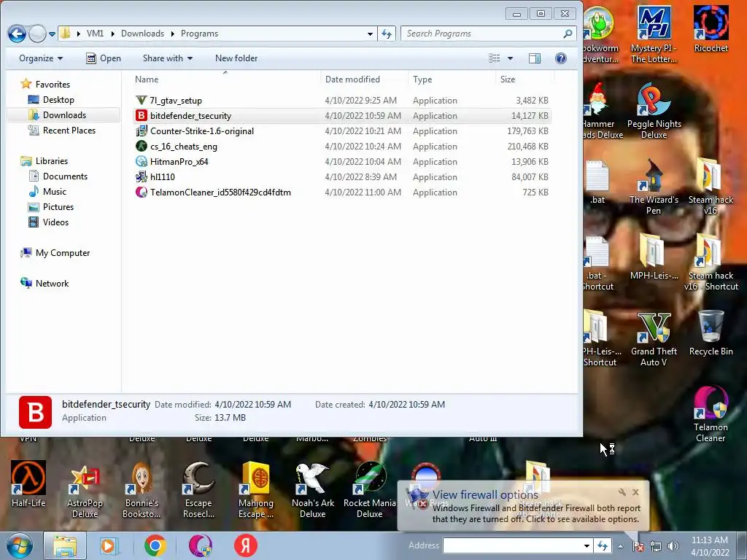This screenshot has height=560, width=747.
Task: Select the TelamonCleaner file icon
Action: (x=141, y=192)
